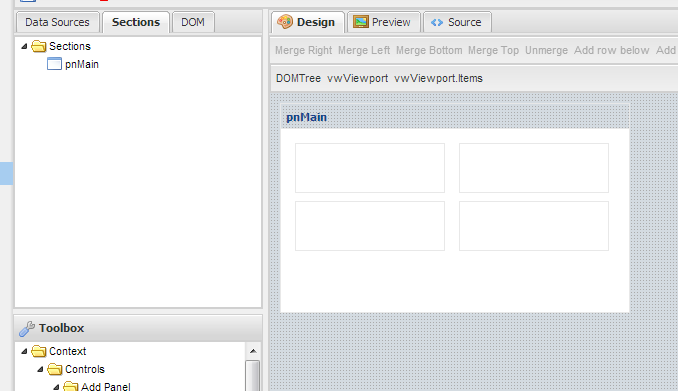Click the Context folder icon in Toolbox
The image size is (678, 391).
pos(38,351)
